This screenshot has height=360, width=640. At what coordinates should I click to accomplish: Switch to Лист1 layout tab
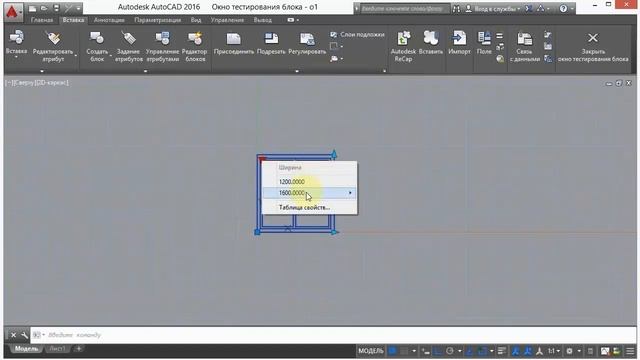click(58, 349)
